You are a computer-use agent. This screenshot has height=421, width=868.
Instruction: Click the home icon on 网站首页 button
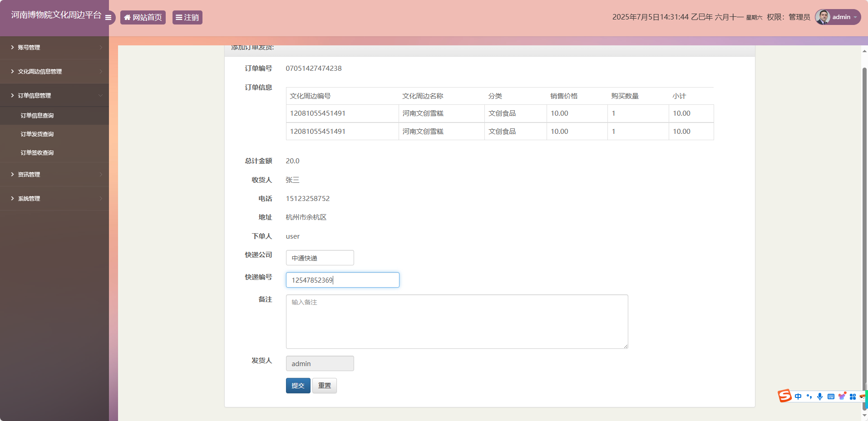pos(128,17)
